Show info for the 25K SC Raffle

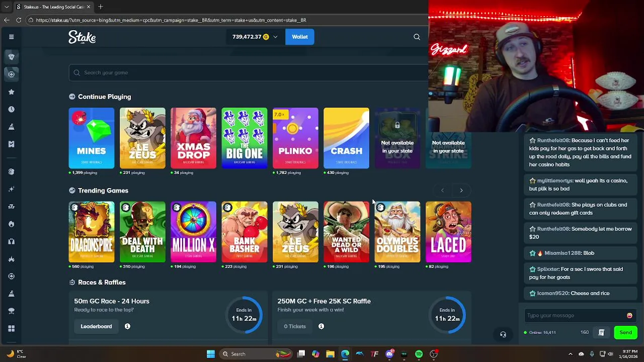tap(321, 326)
